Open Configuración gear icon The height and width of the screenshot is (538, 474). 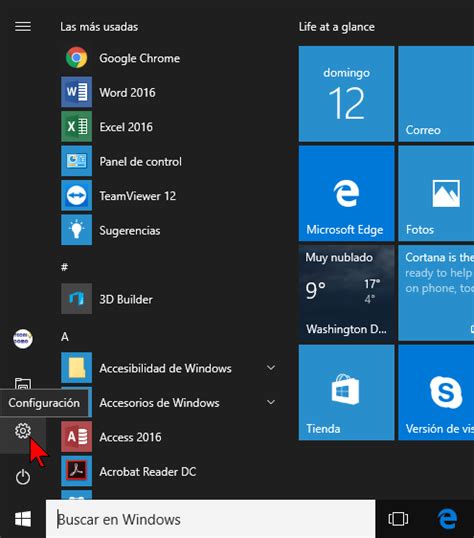[x=23, y=431]
